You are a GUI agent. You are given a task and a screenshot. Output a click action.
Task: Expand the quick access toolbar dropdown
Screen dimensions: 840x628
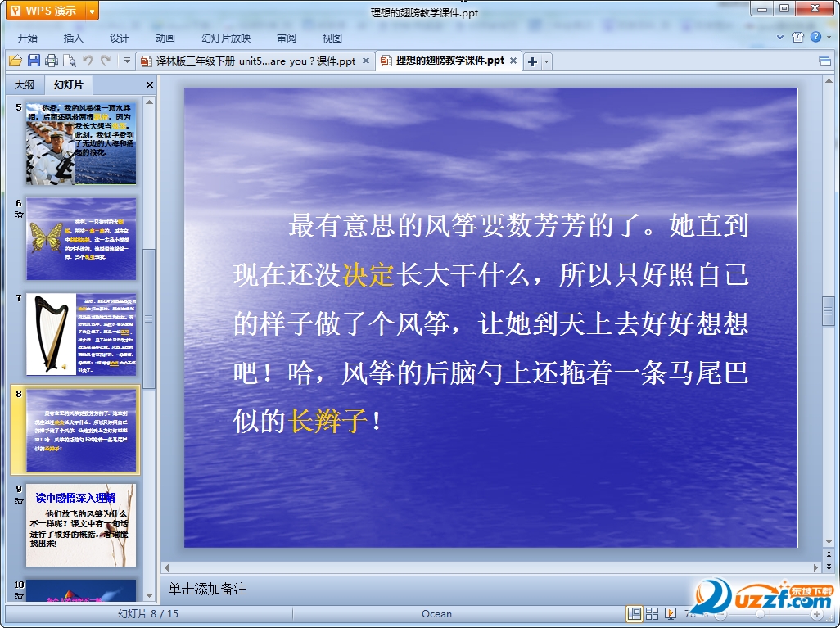(127, 61)
